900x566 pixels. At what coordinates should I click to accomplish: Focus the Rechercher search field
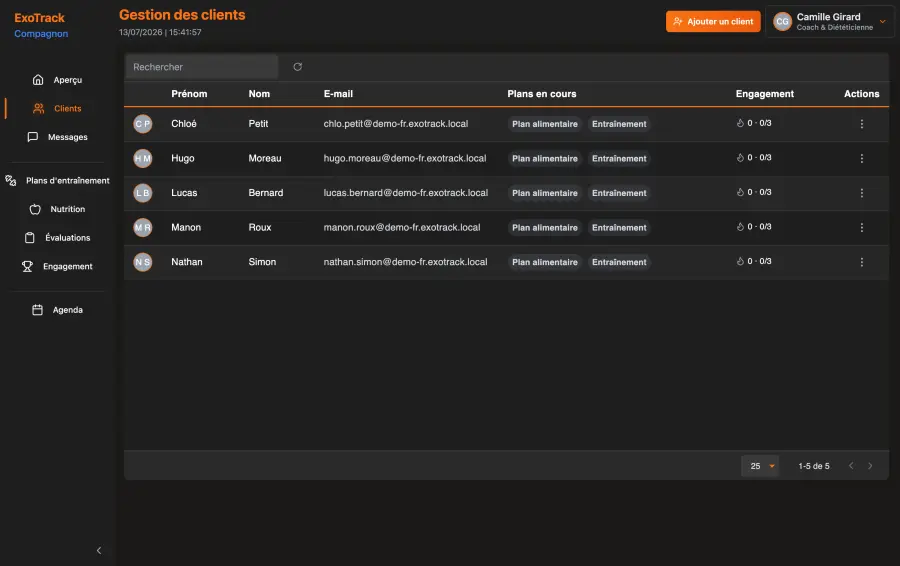point(201,67)
